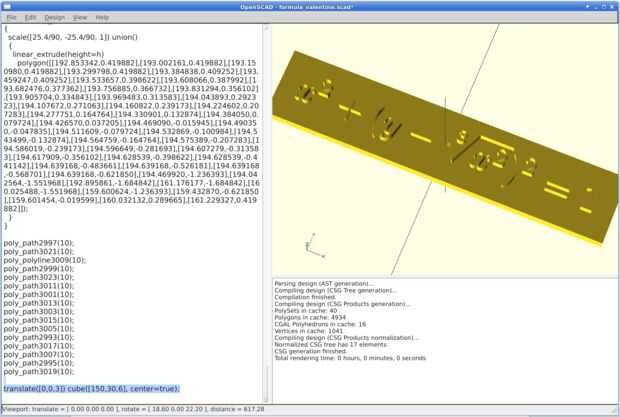Click the highlighted translate([0,0,3]) cube line
The height and width of the screenshot is (417, 620).
coord(92,389)
